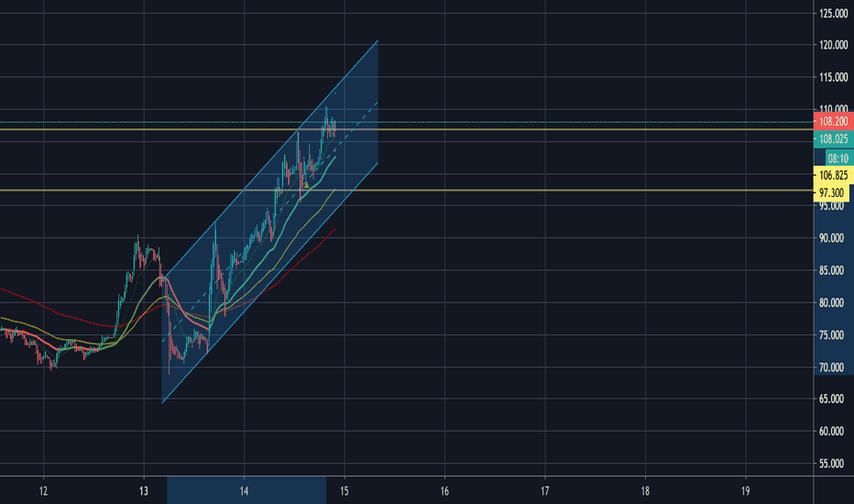Click the 55.000 price axis label
Viewport: 854px width, 504px height.
[832, 464]
